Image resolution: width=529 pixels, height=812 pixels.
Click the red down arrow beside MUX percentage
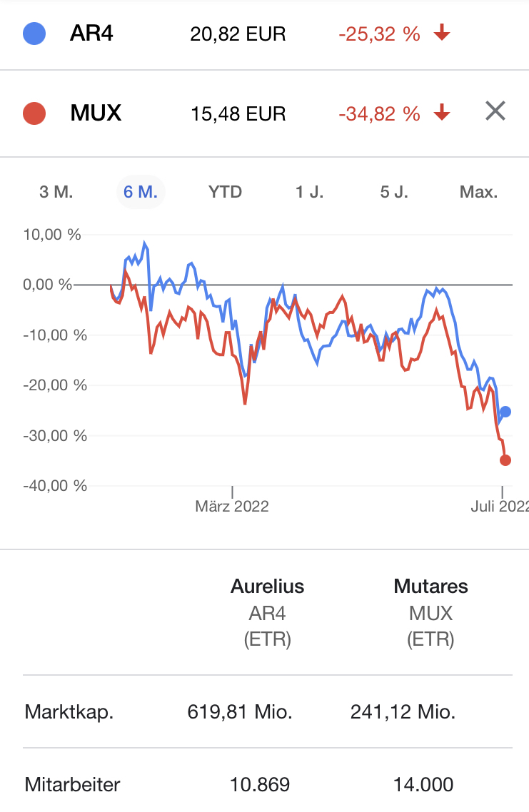click(x=442, y=113)
